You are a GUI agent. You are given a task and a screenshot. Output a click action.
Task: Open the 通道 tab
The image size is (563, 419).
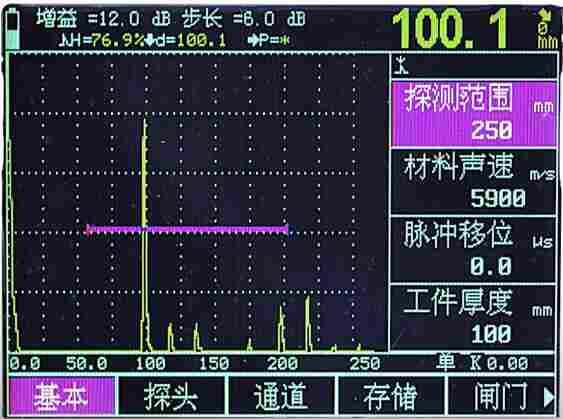tap(281, 396)
